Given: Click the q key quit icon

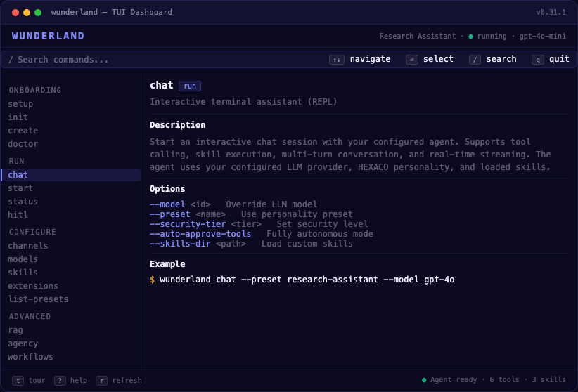Looking at the screenshot, I should point(538,60).
